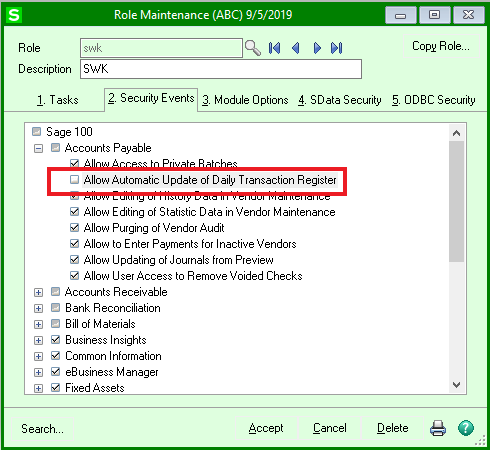The height and width of the screenshot is (450, 490).
Task: Uncheck Allow Editing of Statistic Data checkbox
Action: tap(74, 211)
